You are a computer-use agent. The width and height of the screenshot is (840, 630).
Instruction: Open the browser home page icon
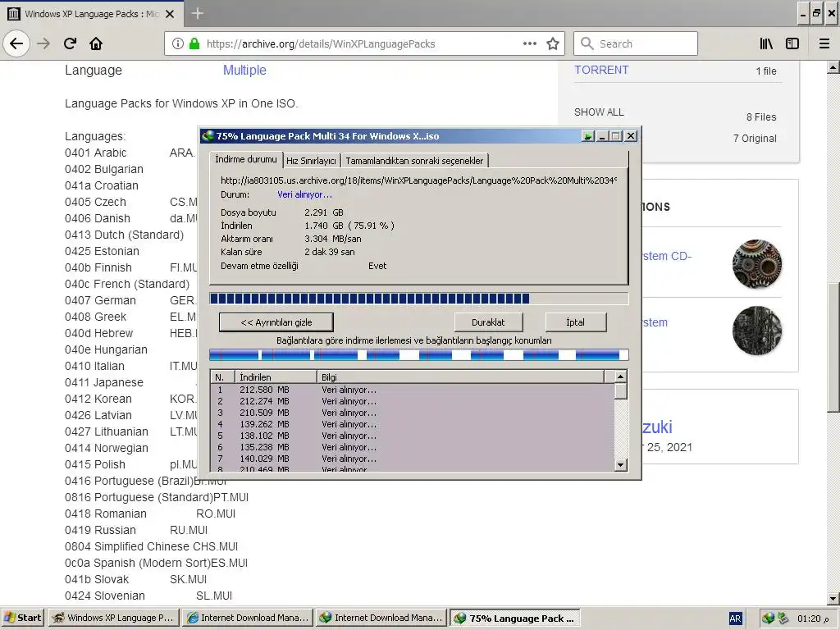96,43
